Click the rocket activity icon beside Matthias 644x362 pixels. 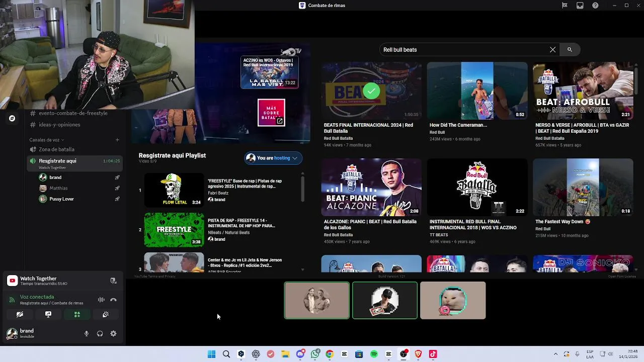point(117,188)
